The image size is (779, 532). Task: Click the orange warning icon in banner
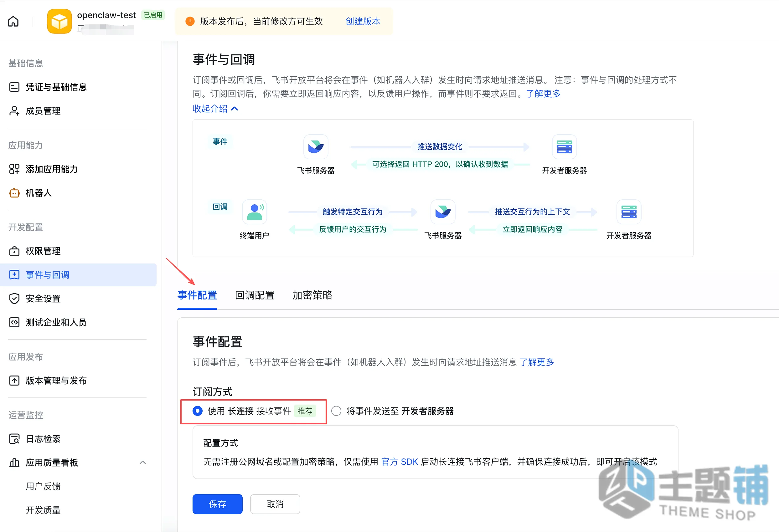click(190, 22)
